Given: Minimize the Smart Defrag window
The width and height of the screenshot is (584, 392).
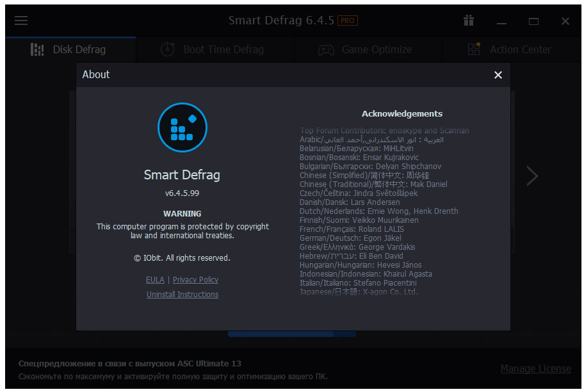Looking at the screenshot, I should click(x=501, y=21).
